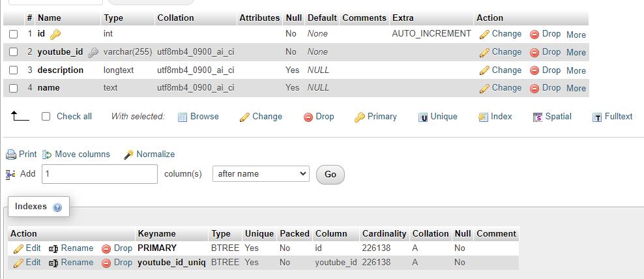This screenshot has width=644, height=279.
Task: Click the Move columns icon
Action: coord(47,154)
